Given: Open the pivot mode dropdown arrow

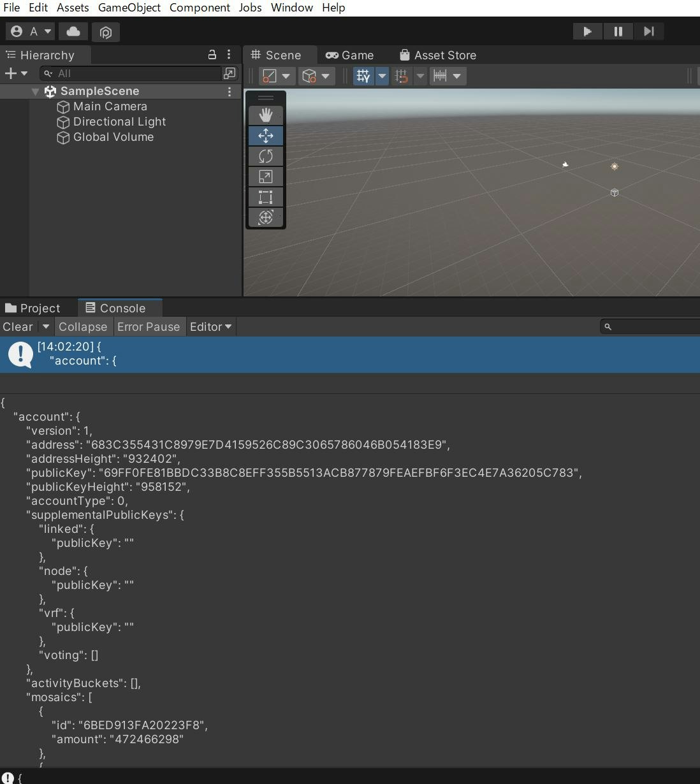Looking at the screenshot, I should coord(286,76).
